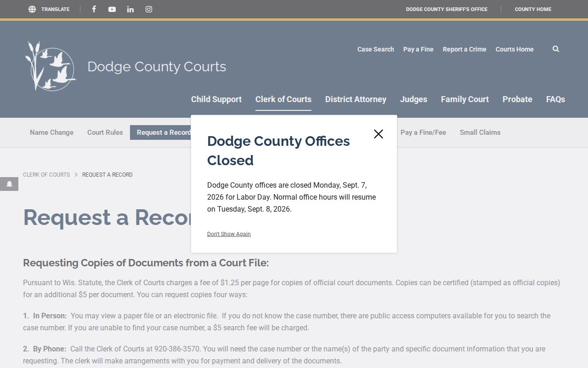Open the Clerk of Courts menu

coord(283,99)
